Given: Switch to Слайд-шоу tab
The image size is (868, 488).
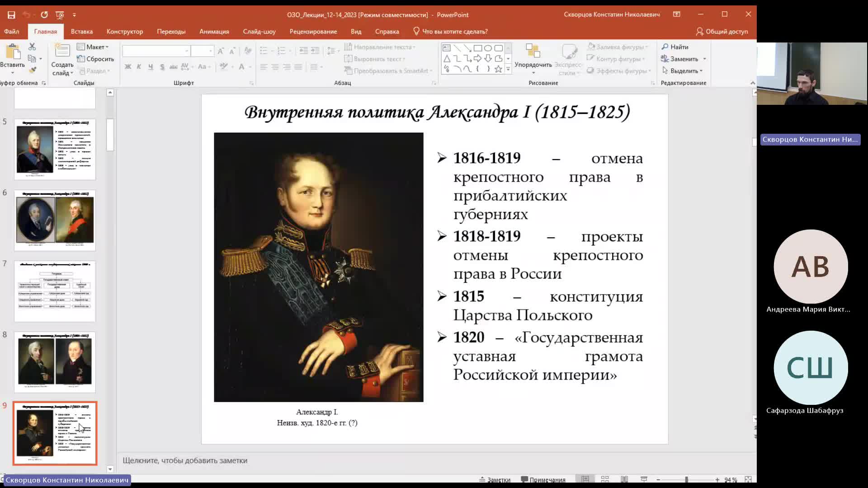Looking at the screenshot, I should [x=259, y=32].
